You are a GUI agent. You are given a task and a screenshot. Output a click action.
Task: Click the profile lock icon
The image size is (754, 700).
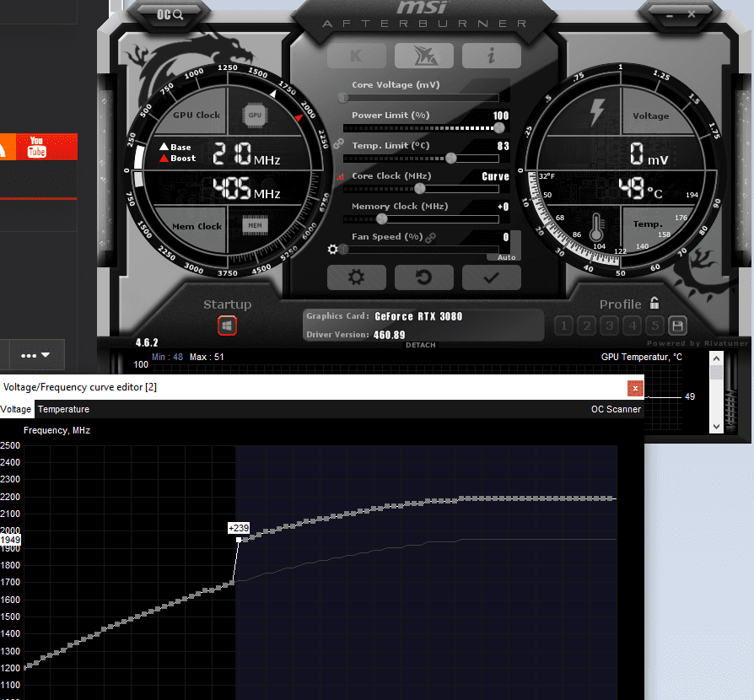pos(654,303)
